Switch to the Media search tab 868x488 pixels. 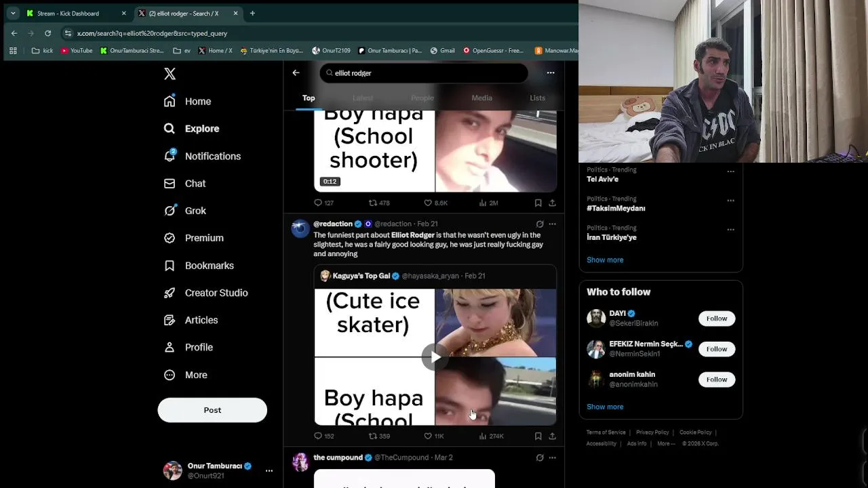coord(481,98)
